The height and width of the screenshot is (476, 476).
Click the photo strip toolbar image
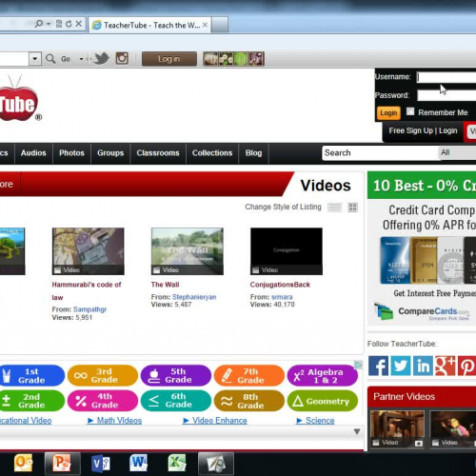click(x=233, y=59)
